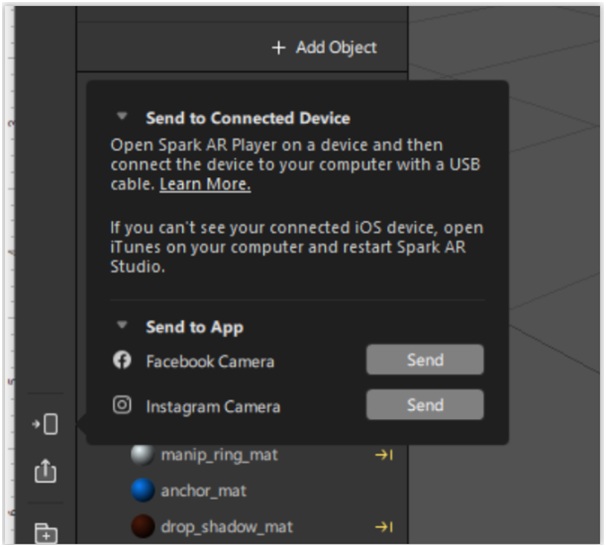
Task: Click the Add Object button
Action: [324, 48]
